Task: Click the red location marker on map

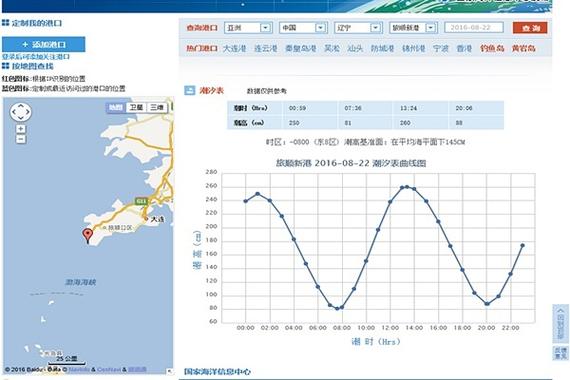Action: 88,235
